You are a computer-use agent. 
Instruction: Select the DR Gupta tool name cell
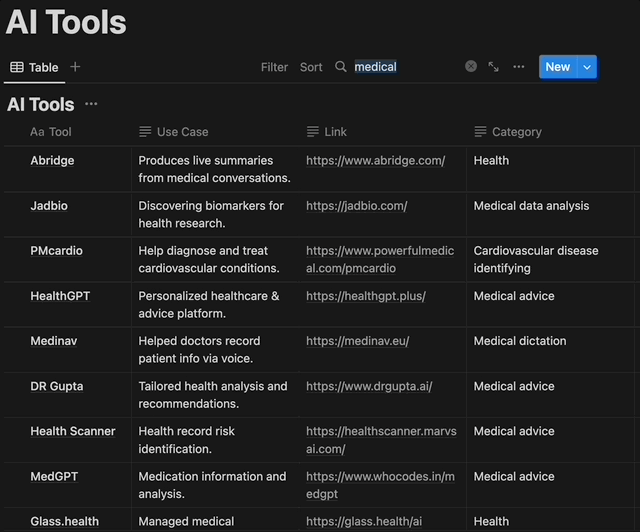[68, 395]
